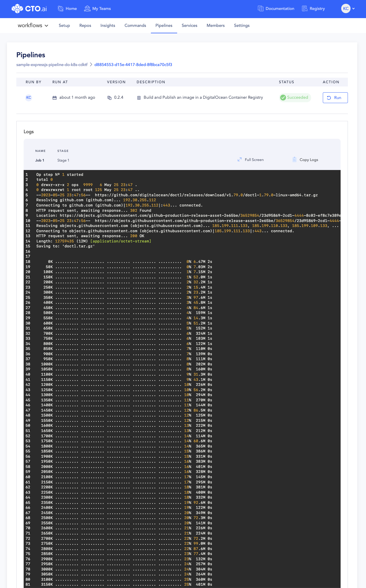Viewport: 366px width, 588px height.
Task: Open the workflows team dropdown
Action: (33, 25)
